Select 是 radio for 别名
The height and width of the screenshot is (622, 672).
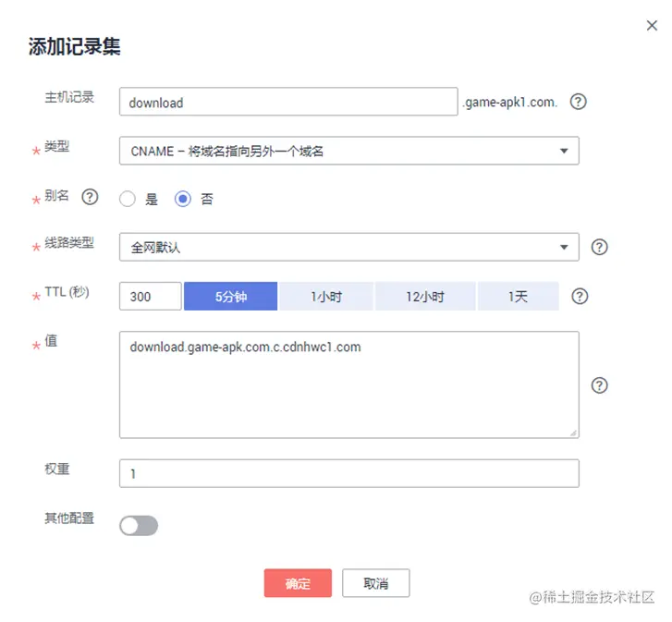click(128, 199)
